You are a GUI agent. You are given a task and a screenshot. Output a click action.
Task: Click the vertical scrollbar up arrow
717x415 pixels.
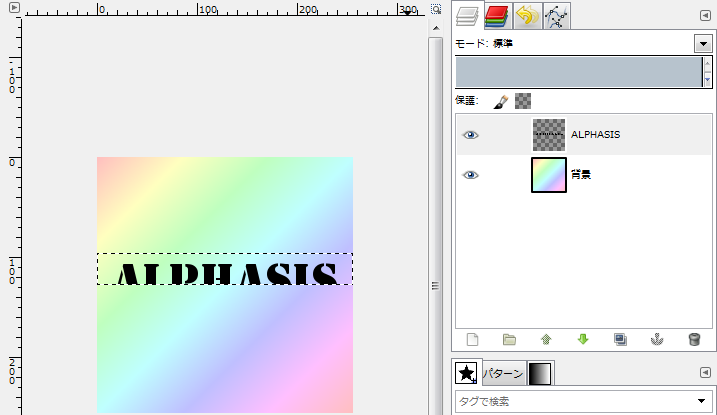click(436, 28)
